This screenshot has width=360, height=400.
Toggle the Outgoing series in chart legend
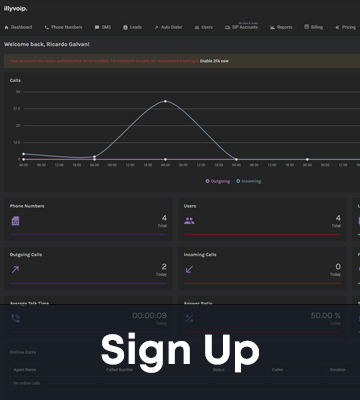click(x=218, y=181)
